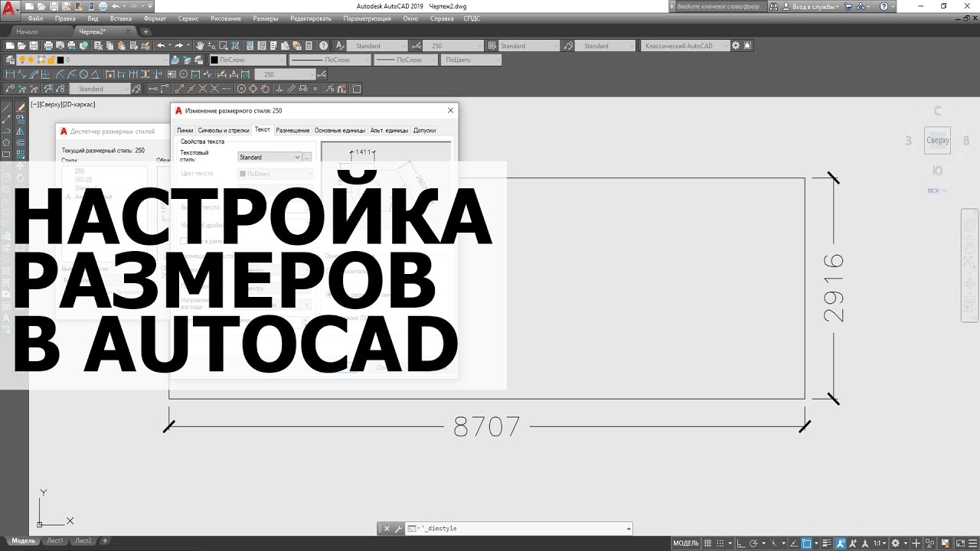Switch to the Символы и стрелки tab
This screenshot has width=980, height=551.
point(224,130)
